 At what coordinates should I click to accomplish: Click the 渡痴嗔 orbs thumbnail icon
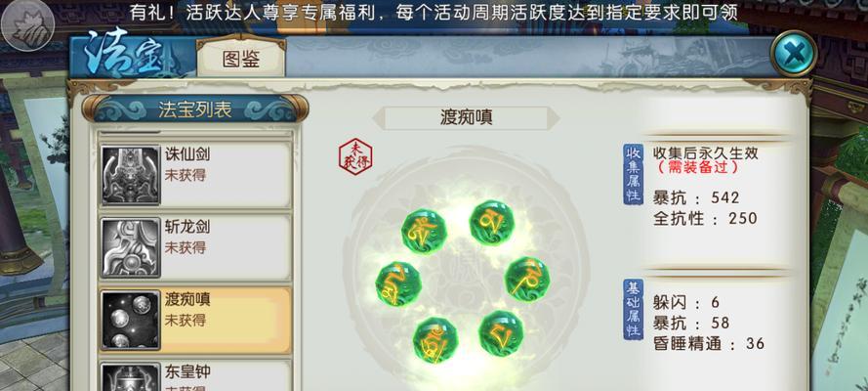pyautogui.click(x=131, y=321)
